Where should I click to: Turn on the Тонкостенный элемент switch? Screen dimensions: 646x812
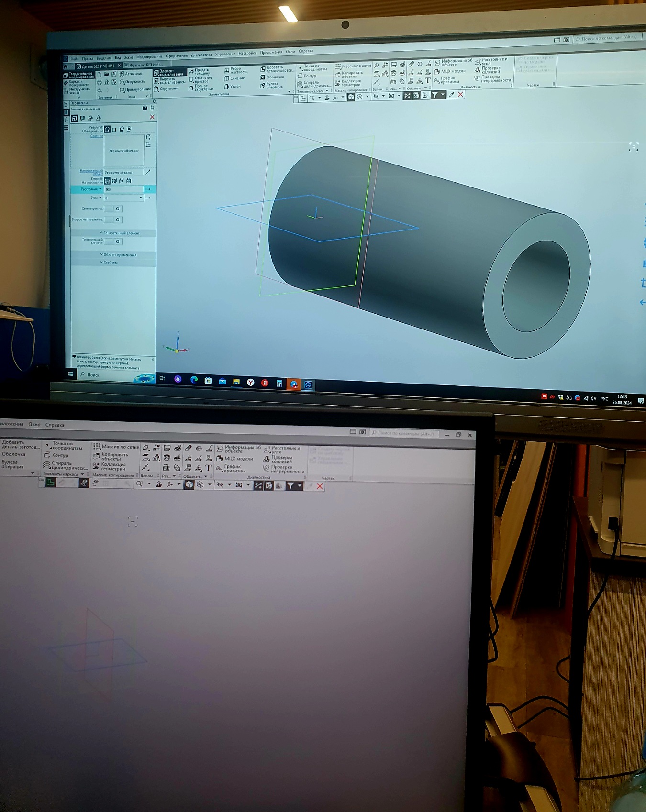(x=114, y=241)
